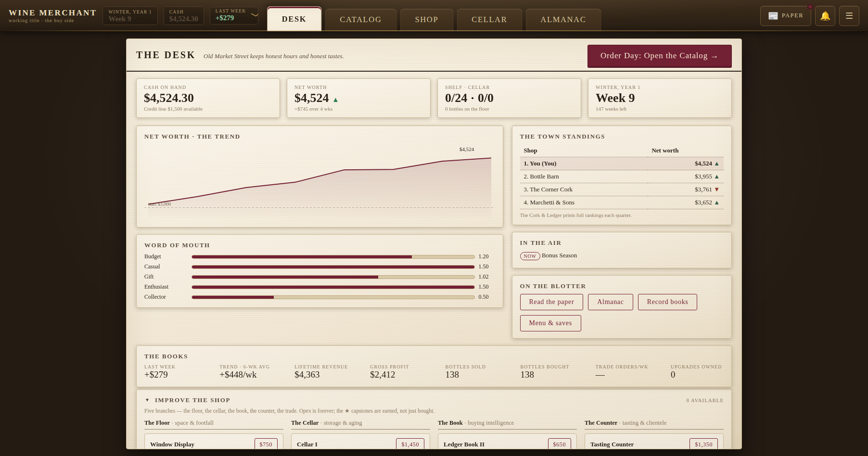Click the Gift word-of-mouth bar
This screenshot has width=868, height=456.
(x=333, y=277)
